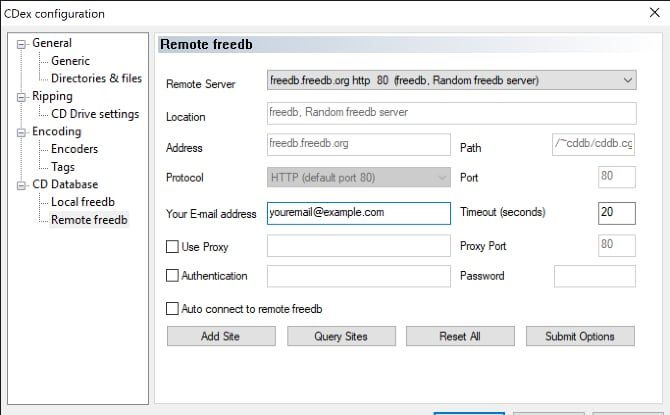The width and height of the screenshot is (670, 415).
Task: Click the Use Proxy address field
Action: [359, 246]
